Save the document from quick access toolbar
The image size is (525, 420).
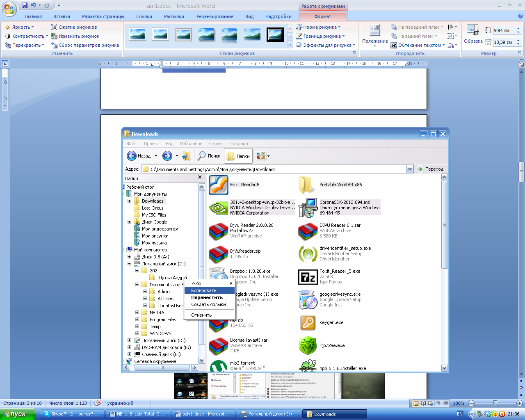click(x=25, y=5)
